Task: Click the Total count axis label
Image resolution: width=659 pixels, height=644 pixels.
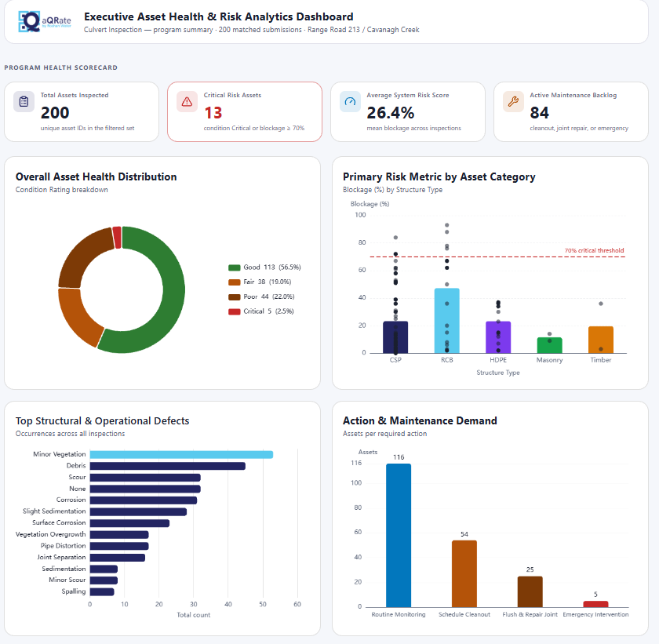Action: click(x=193, y=615)
